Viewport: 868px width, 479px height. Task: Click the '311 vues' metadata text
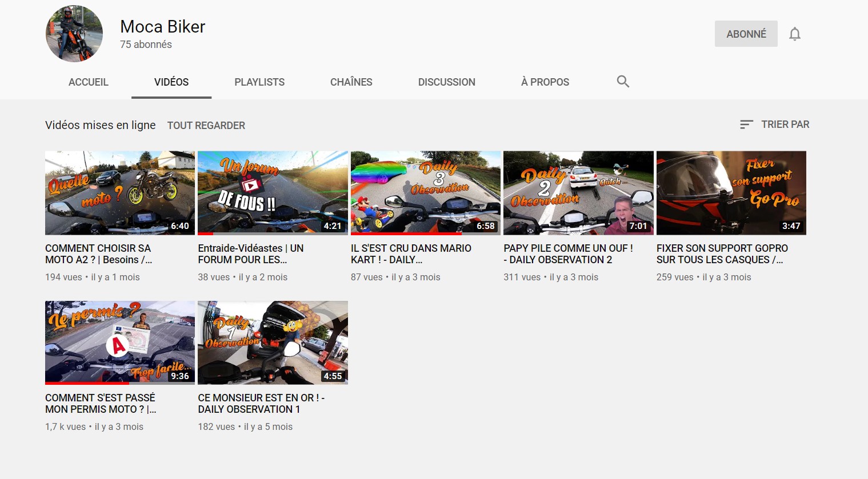[522, 277]
